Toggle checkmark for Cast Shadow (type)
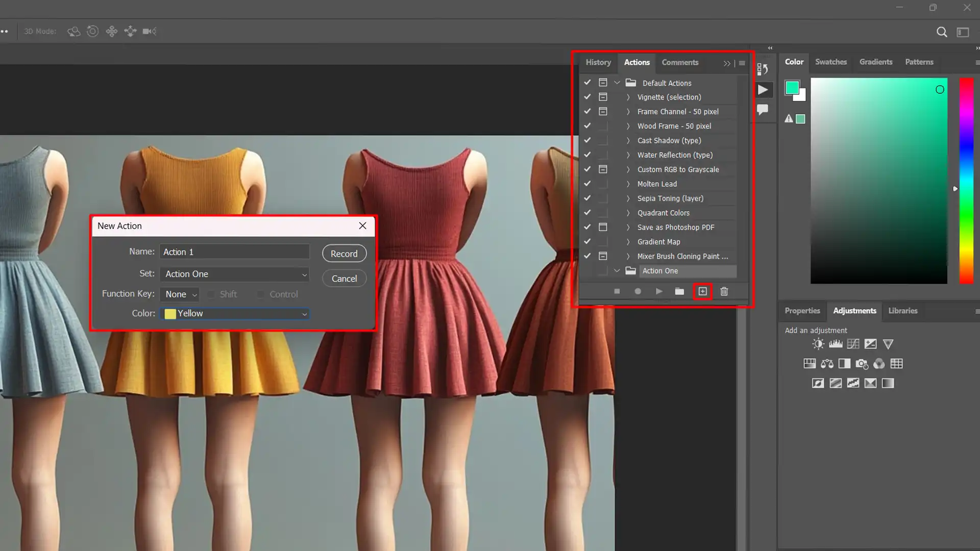This screenshot has height=551, width=980. click(587, 140)
